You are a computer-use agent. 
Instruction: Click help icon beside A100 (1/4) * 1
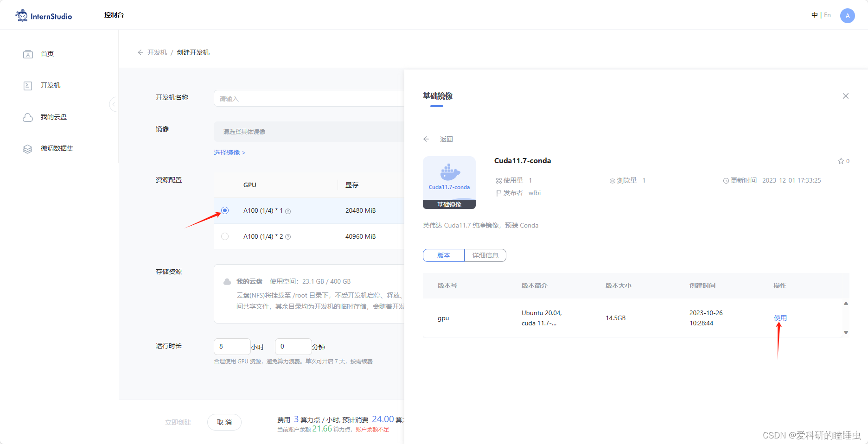288,211
